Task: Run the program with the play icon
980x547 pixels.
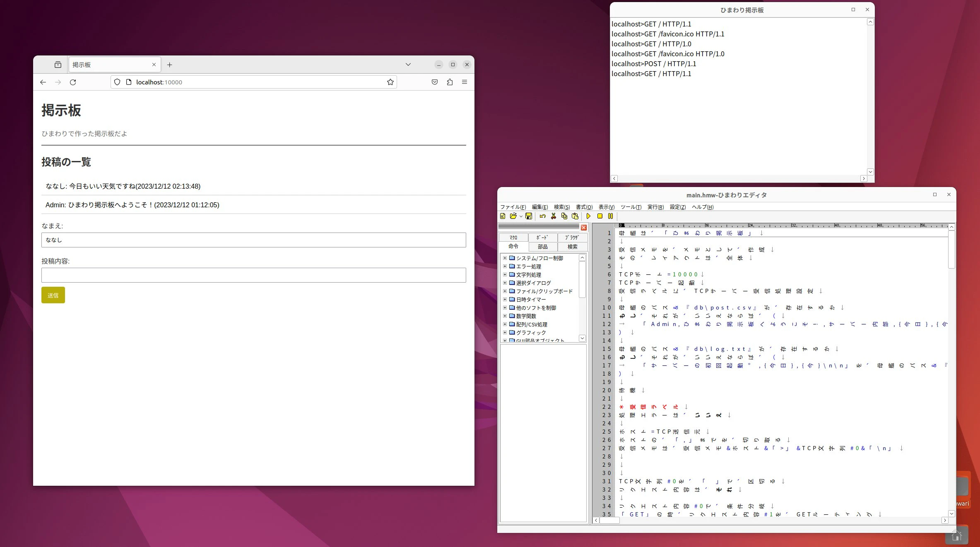Action: point(588,216)
